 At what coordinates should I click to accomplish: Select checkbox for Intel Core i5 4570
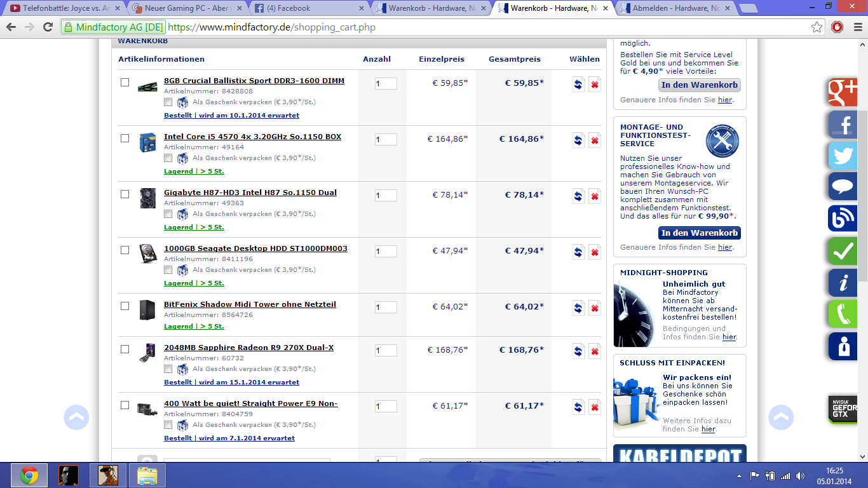125,138
